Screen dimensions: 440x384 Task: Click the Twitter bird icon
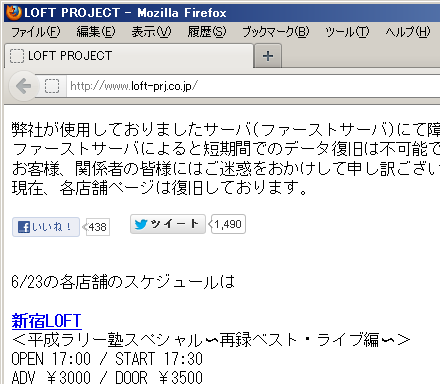tap(141, 224)
